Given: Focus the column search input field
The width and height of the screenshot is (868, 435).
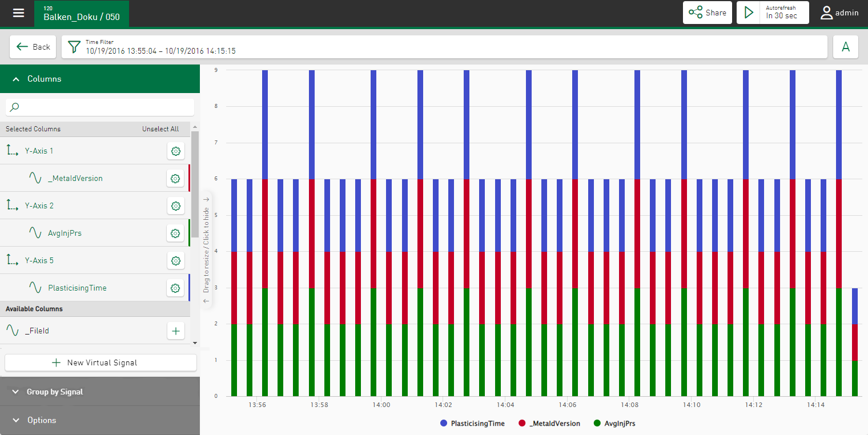Looking at the screenshot, I should (100, 107).
